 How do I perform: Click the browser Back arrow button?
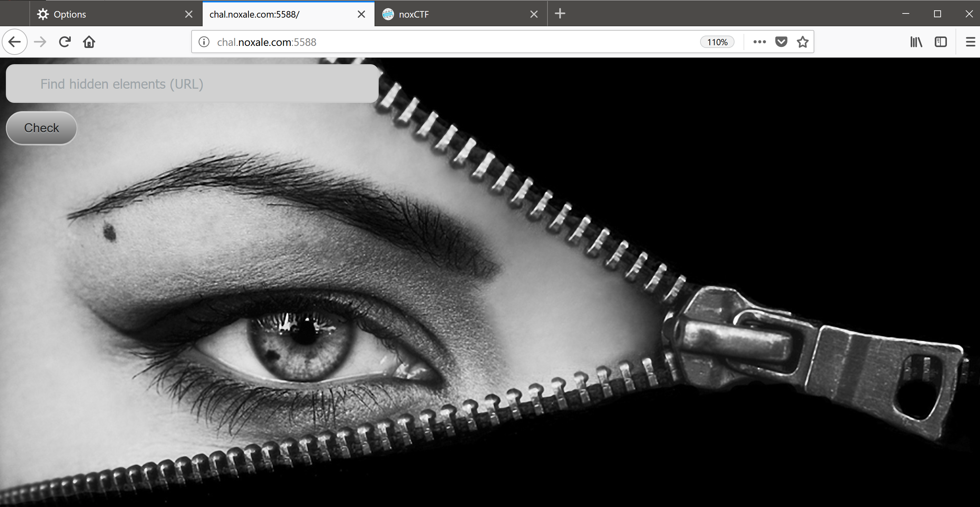(x=14, y=42)
